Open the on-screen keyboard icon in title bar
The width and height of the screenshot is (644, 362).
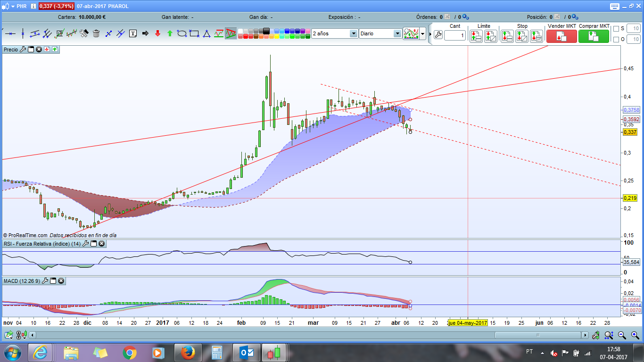tap(615, 6)
